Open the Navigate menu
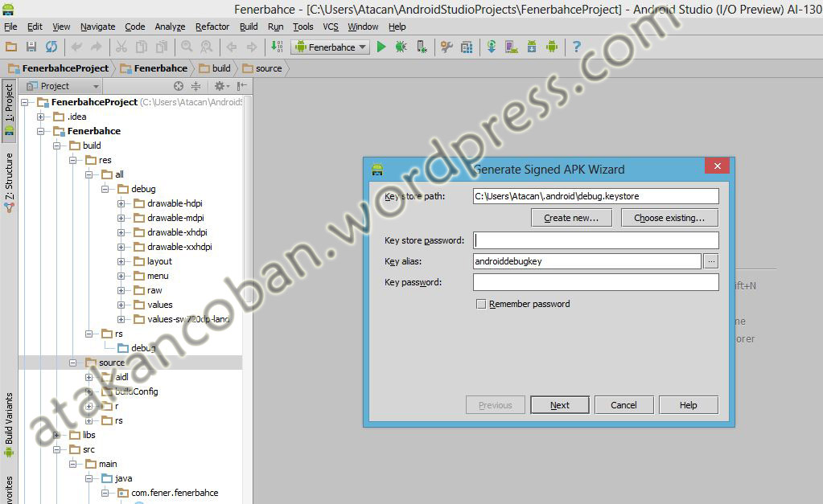The height and width of the screenshot is (504, 823). tap(97, 27)
